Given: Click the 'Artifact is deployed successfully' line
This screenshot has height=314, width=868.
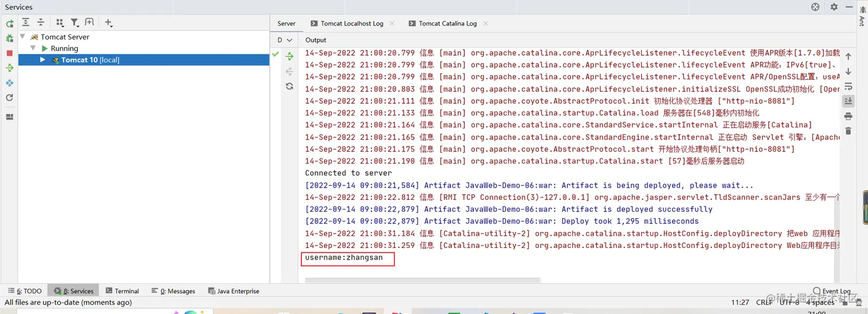Looking at the screenshot, I should 509,209.
